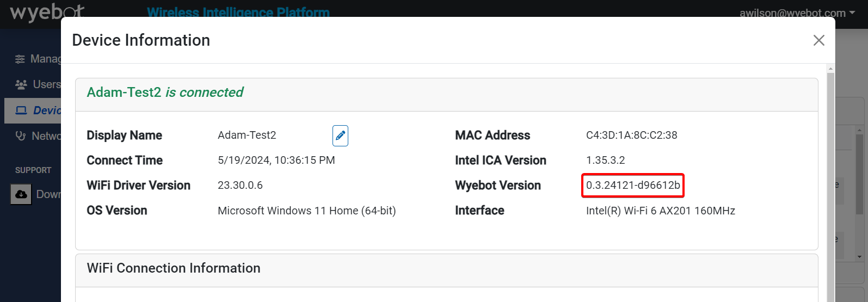868x302 pixels.
Task: Open the Network icon in sidebar
Action: click(21, 136)
